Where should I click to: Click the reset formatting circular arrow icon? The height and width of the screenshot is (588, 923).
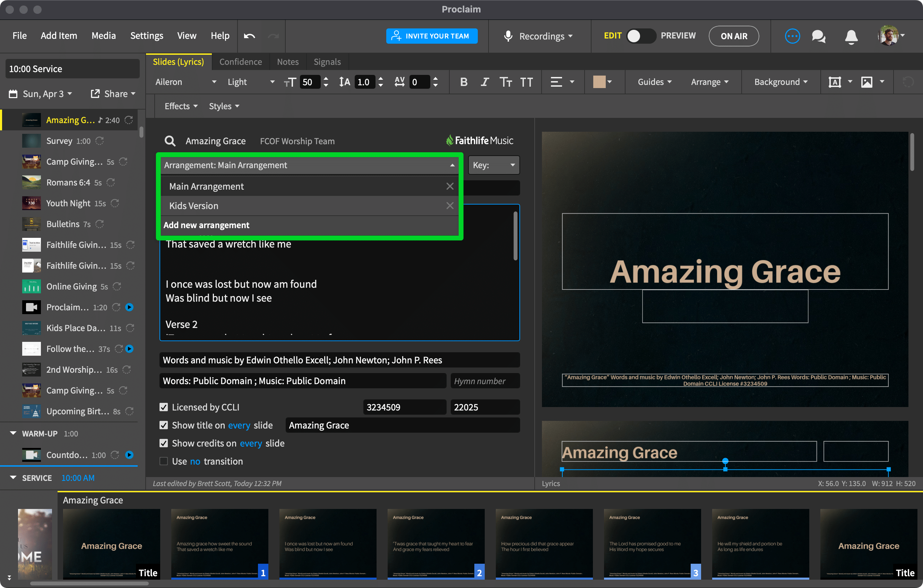908,81
